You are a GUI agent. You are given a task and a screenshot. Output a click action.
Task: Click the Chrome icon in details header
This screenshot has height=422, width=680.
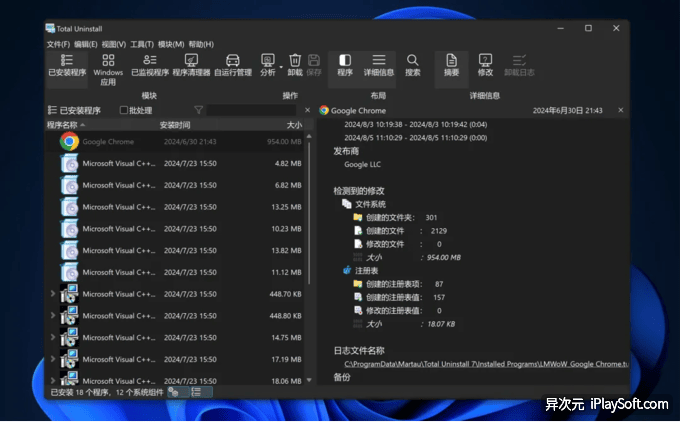coord(324,110)
